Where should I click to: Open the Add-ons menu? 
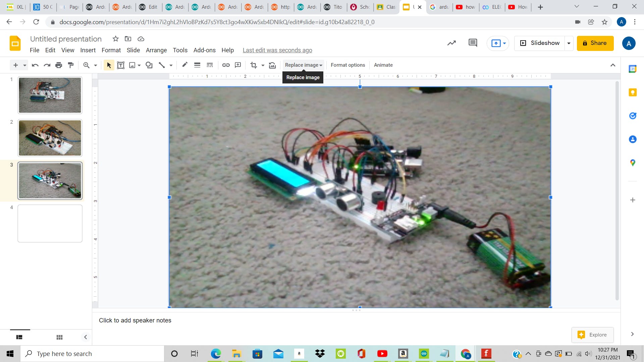tap(204, 50)
